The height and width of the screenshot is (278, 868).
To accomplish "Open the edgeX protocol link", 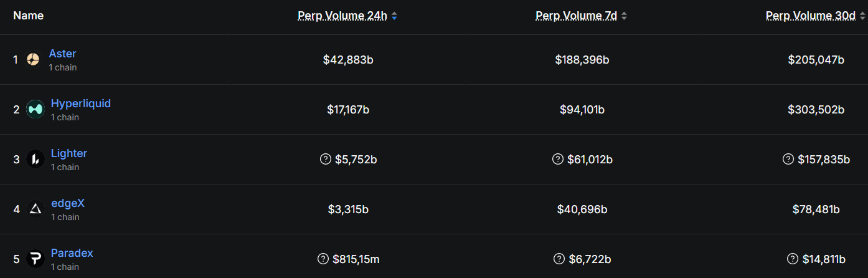I will click(x=68, y=203).
